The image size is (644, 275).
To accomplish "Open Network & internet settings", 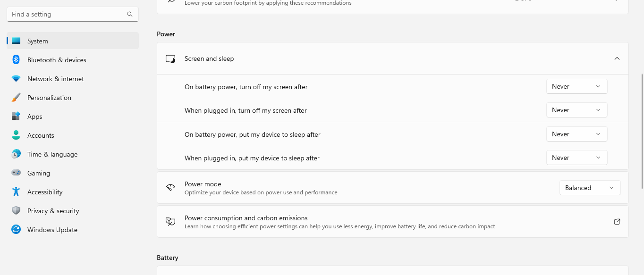I will coord(55,78).
